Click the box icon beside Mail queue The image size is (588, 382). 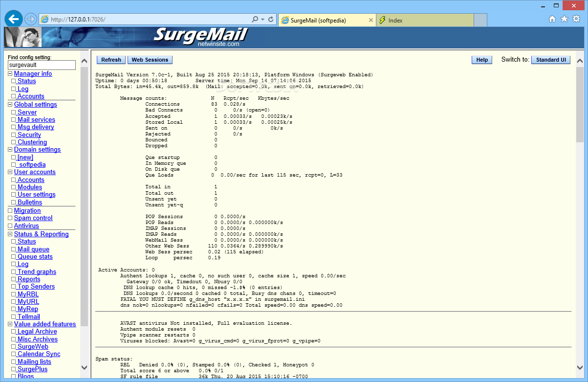click(14, 249)
